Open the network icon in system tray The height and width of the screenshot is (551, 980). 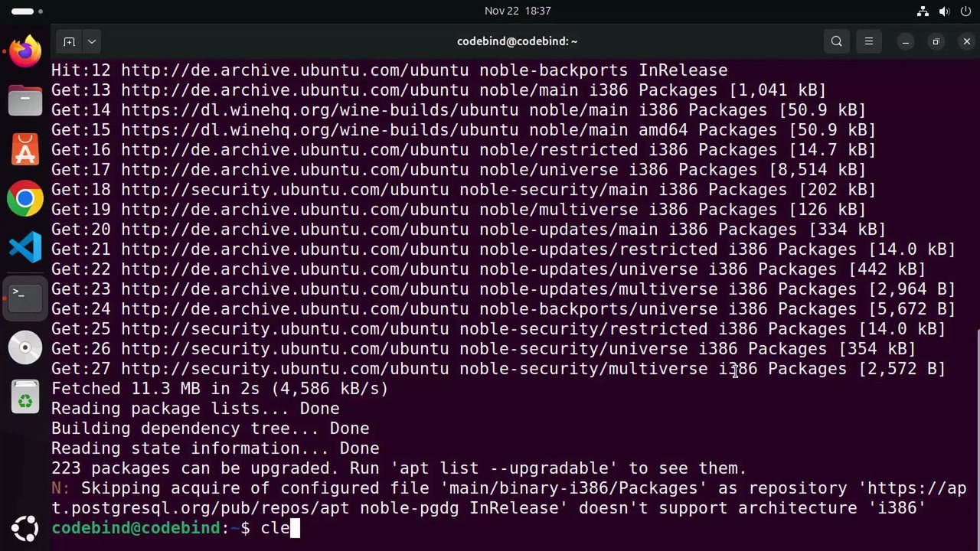923,11
